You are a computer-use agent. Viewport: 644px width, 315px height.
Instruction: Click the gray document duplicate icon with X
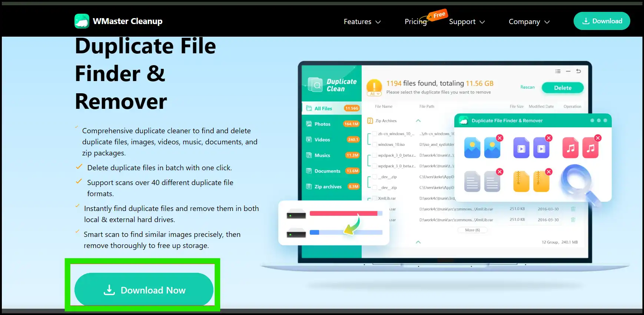click(492, 181)
